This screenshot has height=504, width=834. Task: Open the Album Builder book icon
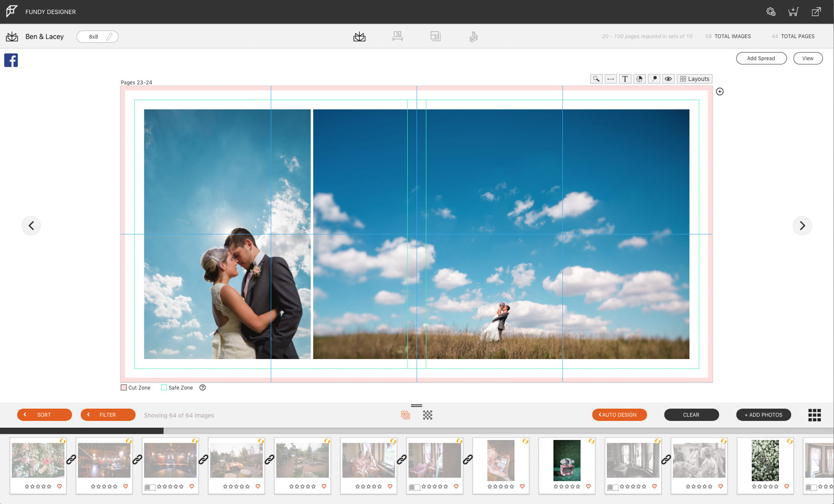(360, 36)
